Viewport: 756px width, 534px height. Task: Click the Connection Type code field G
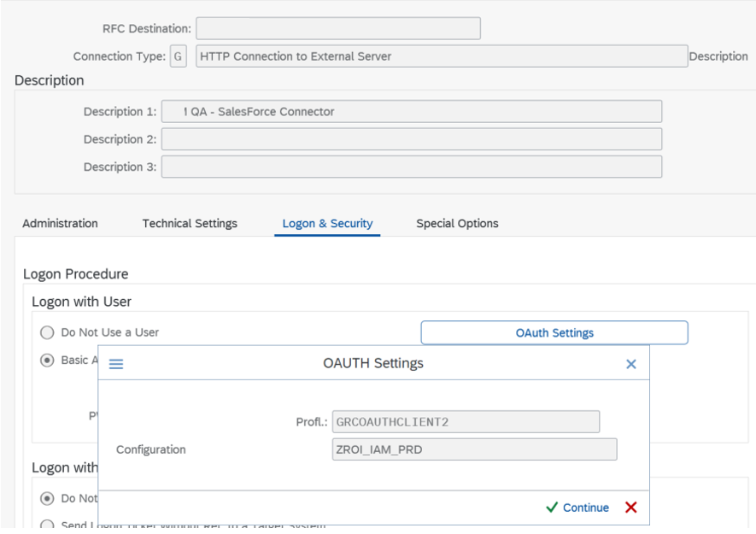[x=178, y=56]
